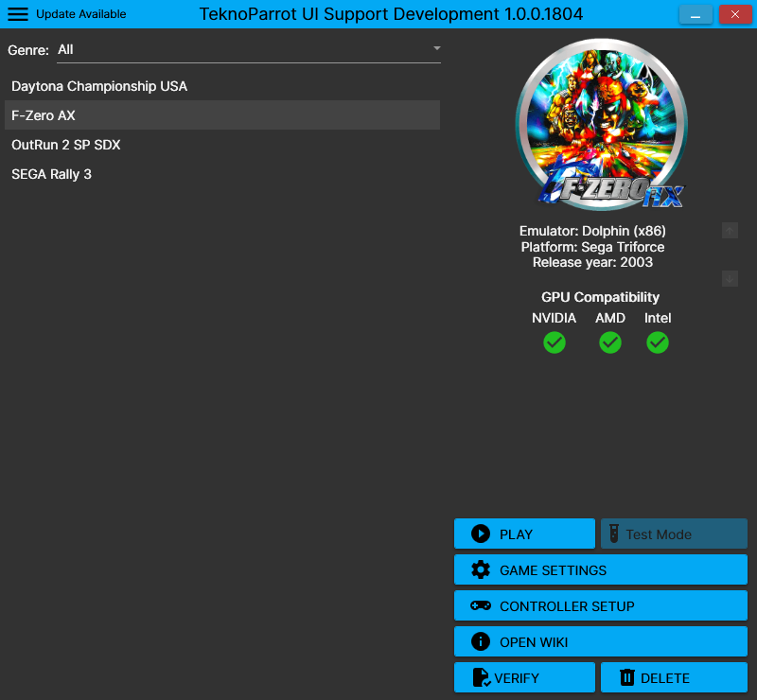Image resolution: width=757 pixels, height=700 pixels.
Task: Select F-Zero AX in the game list
Action: [222, 115]
